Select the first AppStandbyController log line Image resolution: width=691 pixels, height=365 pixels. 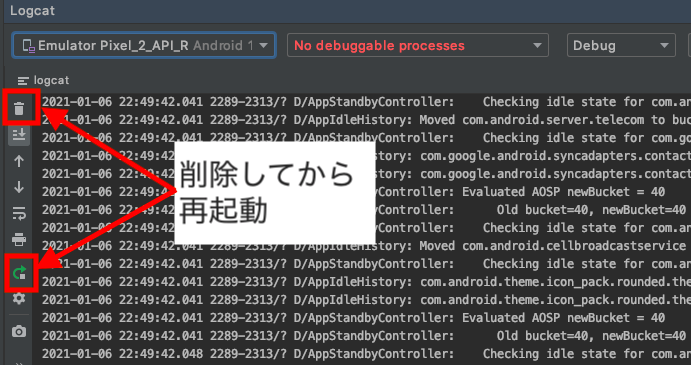pos(367,102)
